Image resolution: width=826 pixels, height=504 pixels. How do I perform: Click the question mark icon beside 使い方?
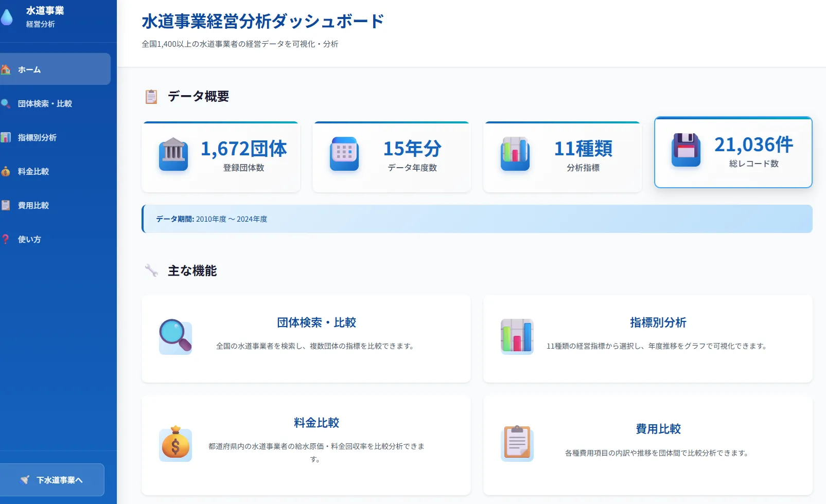point(6,239)
